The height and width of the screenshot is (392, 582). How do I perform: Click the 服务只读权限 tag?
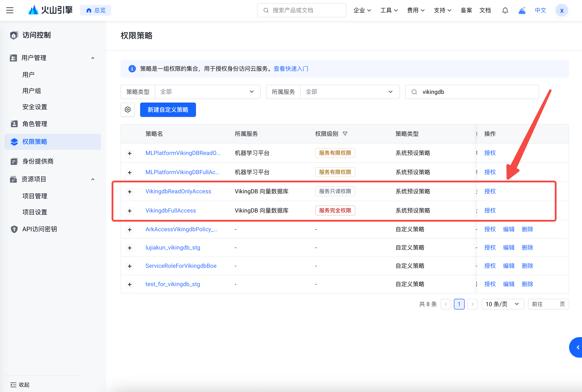335,191
